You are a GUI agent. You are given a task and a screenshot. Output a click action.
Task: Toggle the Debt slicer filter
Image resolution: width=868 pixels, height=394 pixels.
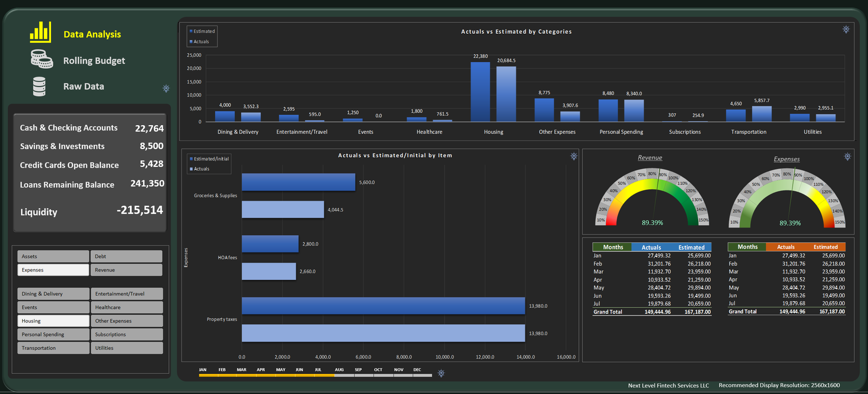pos(126,256)
